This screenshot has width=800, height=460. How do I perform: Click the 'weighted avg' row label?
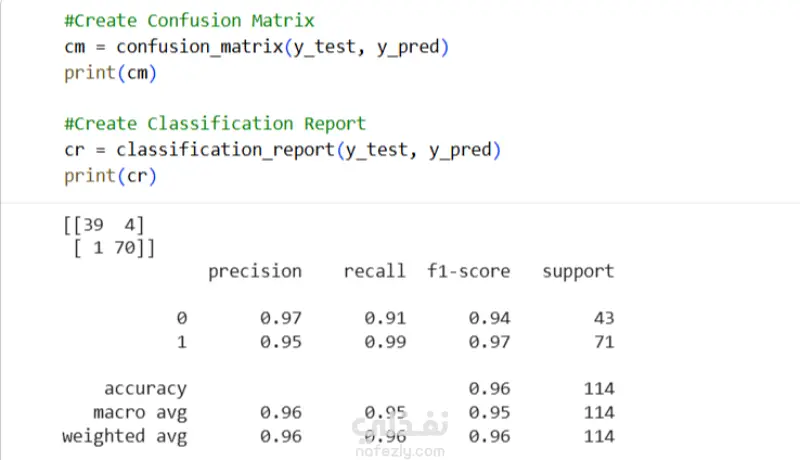click(x=124, y=436)
